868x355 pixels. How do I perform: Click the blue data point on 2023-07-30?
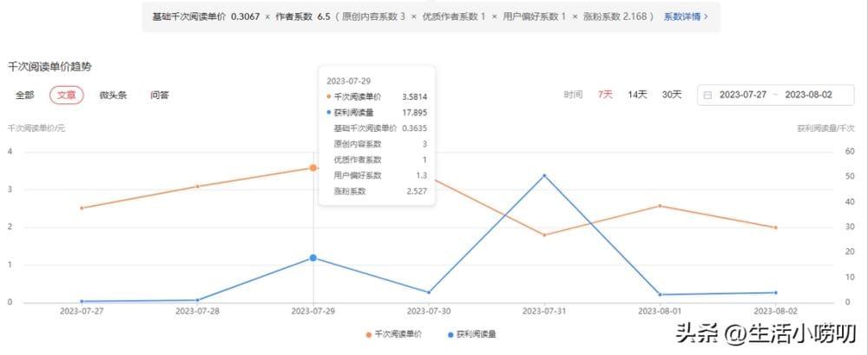(x=429, y=293)
